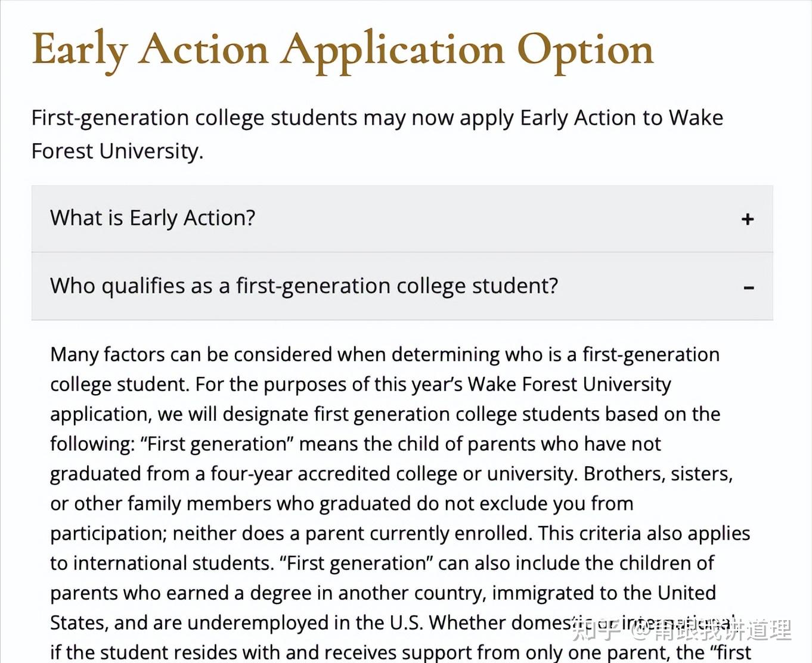This screenshot has width=812, height=663.
Task: Click line starting "Many factors can be considered"
Action: coord(385,355)
